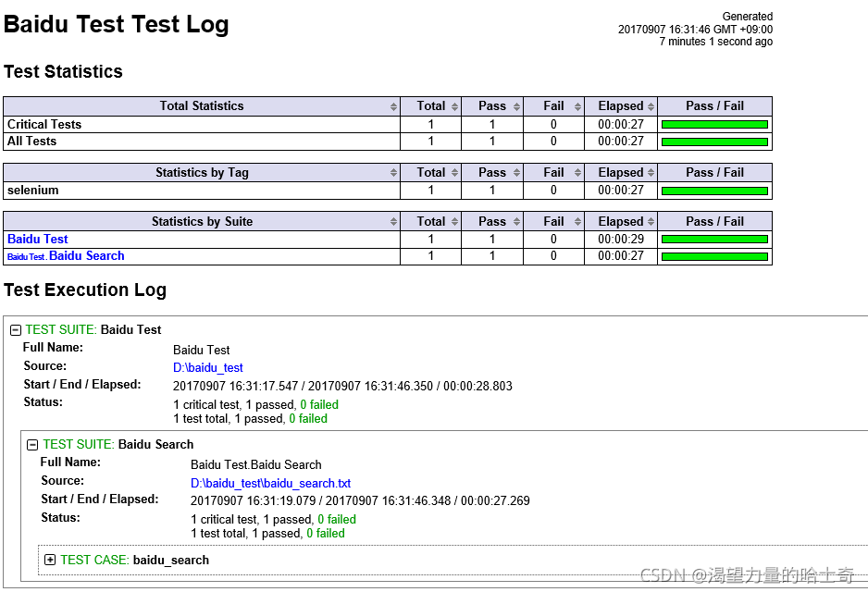Open source link D:\baidu_test
This screenshot has width=868, height=592.
(207, 368)
